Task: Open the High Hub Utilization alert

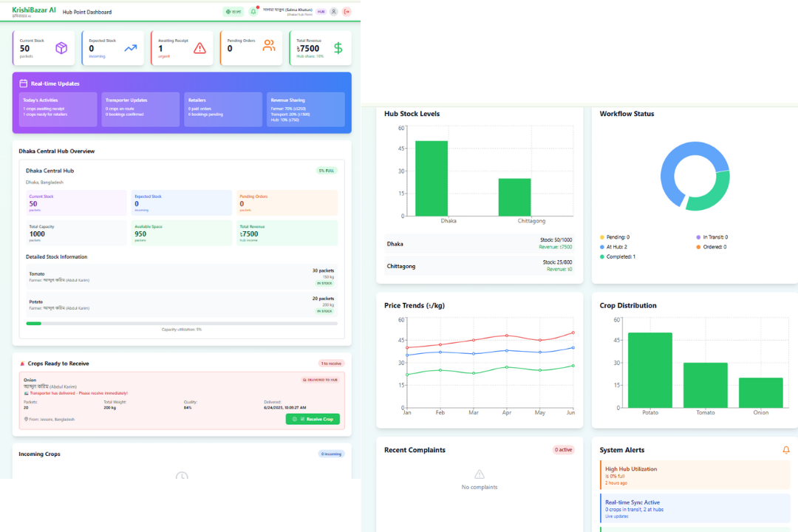Action: [695, 475]
